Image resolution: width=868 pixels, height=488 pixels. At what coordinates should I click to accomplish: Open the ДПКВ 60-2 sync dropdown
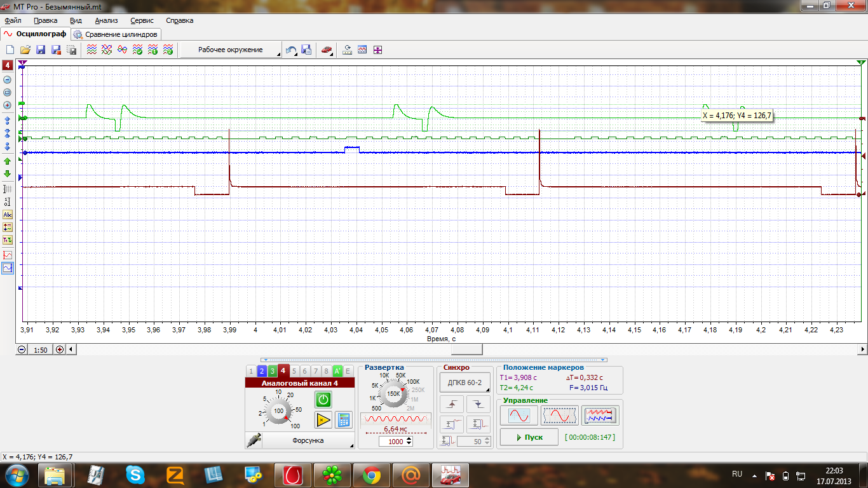(x=465, y=382)
